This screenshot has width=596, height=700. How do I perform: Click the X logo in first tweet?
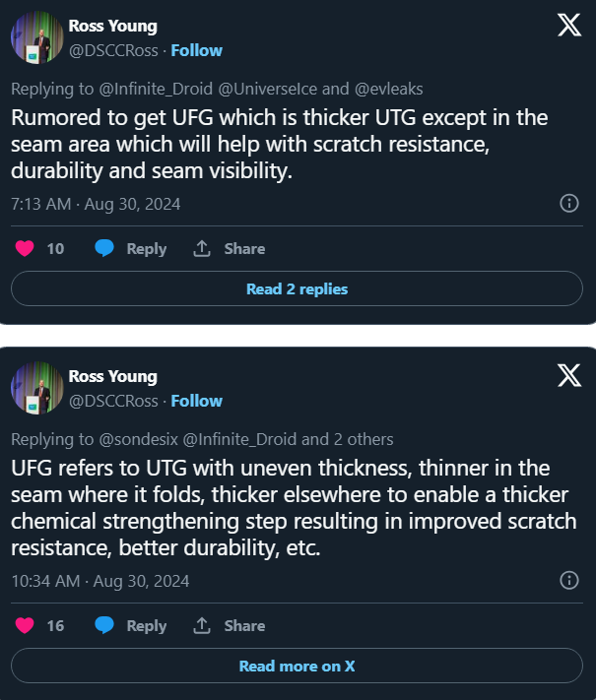(x=569, y=25)
